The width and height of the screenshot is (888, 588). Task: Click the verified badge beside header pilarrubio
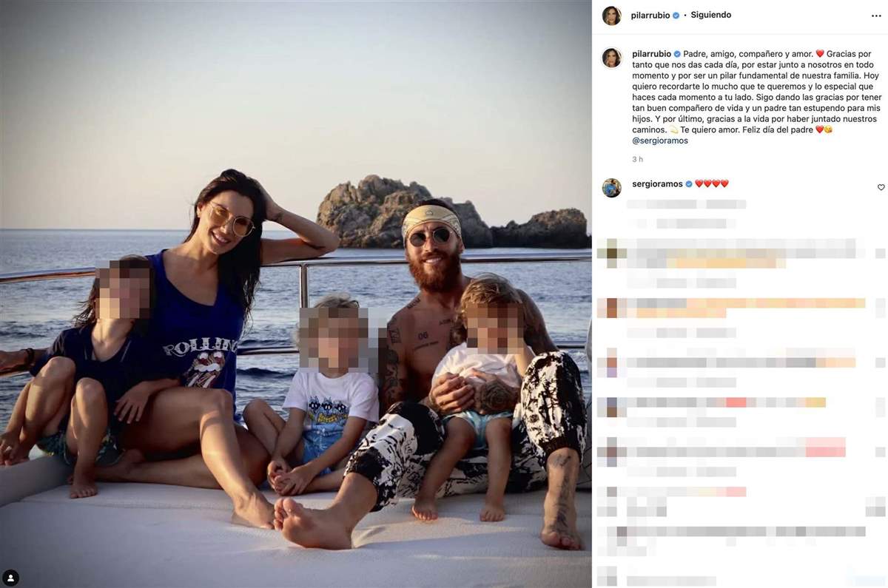676,16
